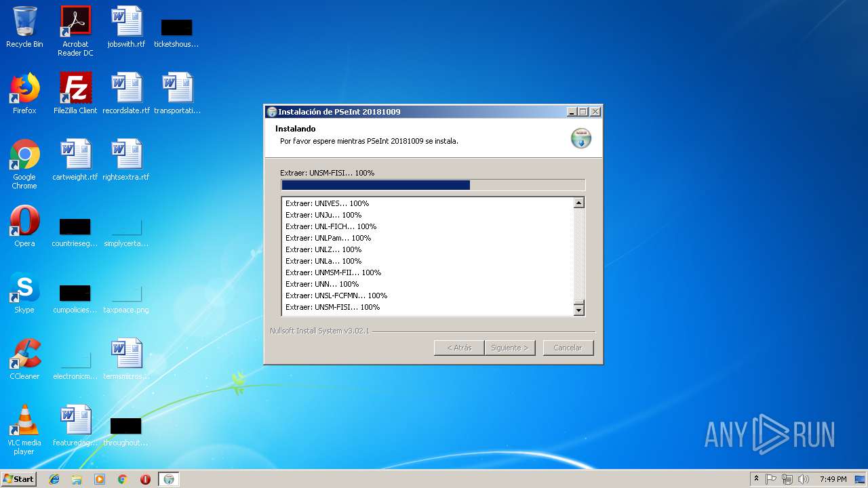Select log line Extraer: UNLZ... 100%
The height and width of the screenshot is (488, 868).
(x=323, y=249)
